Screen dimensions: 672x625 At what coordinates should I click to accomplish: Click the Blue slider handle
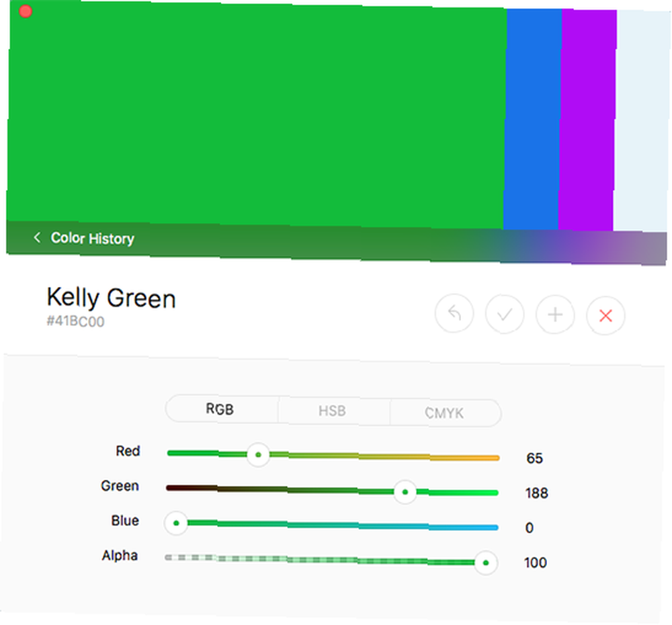pos(176,523)
